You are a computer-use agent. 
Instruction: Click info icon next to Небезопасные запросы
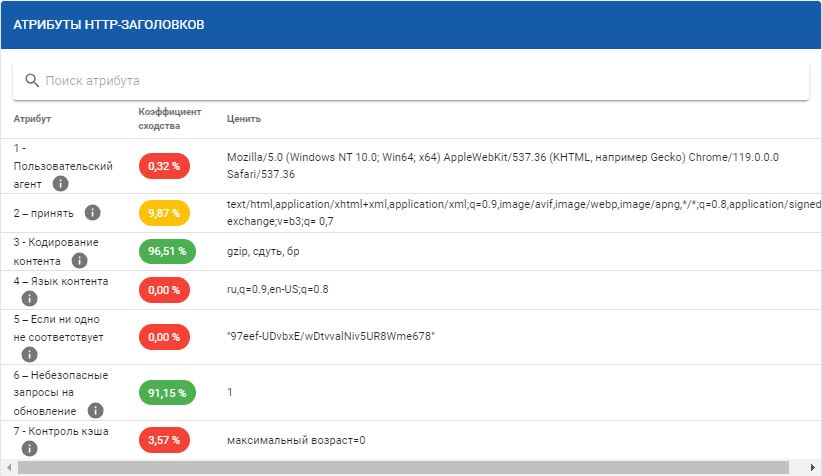tap(95, 410)
